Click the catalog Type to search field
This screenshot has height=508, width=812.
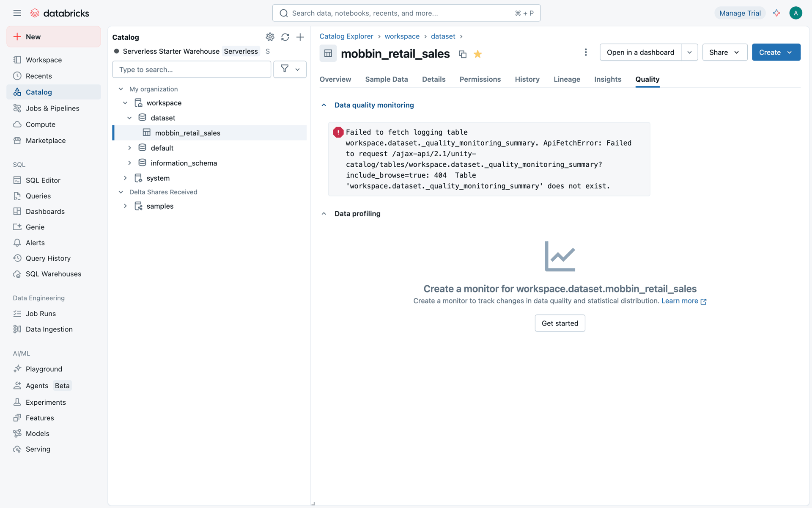click(192, 69)
